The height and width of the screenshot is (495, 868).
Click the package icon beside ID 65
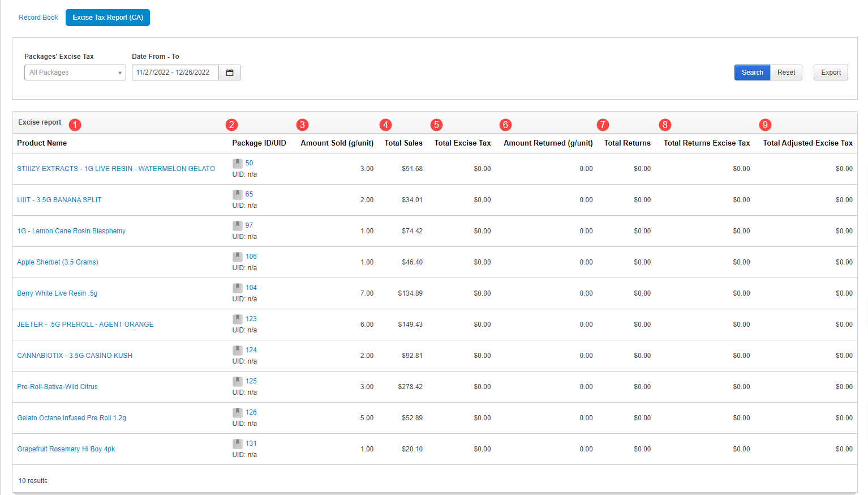tap(238, 194)
